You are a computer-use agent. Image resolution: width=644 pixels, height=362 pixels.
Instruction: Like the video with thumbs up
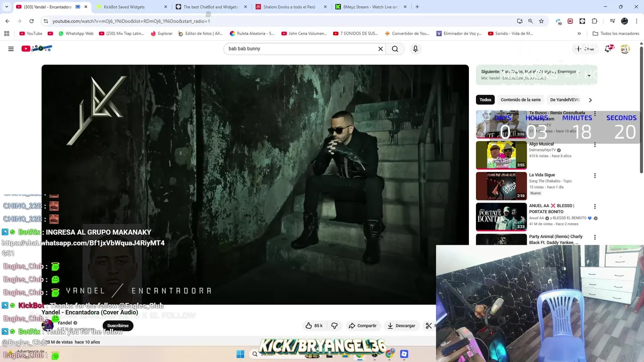pyautogui.click(x=314, y=326)
